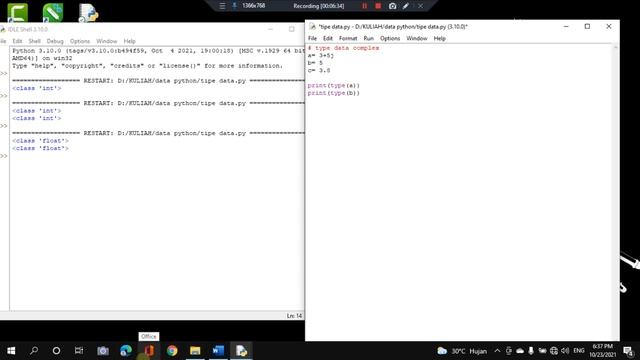Image resolution: width=640 pixels, height=360 pixels.
Task: Click the line 'print(type(b))' in editor
Action: tap(333, 93)
